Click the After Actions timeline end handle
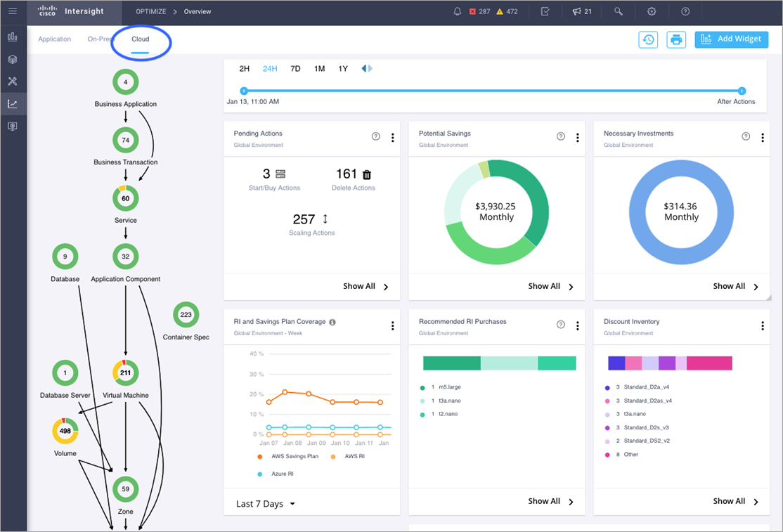The image size is (783, 532). [x=742, y=91]
